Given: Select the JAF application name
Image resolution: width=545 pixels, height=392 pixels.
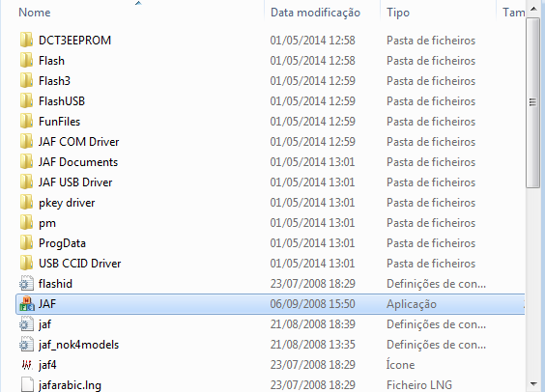Looking at the screenshot, I should (47, 304).
